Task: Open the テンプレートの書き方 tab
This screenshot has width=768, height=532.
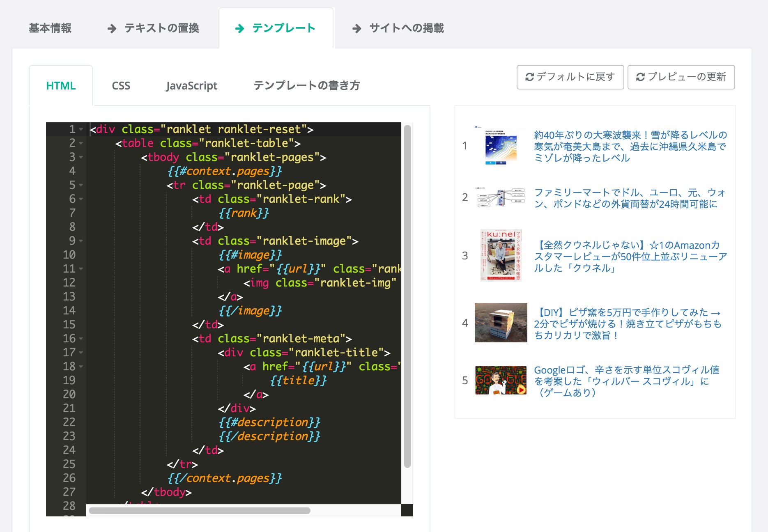Action: [307, 85]
